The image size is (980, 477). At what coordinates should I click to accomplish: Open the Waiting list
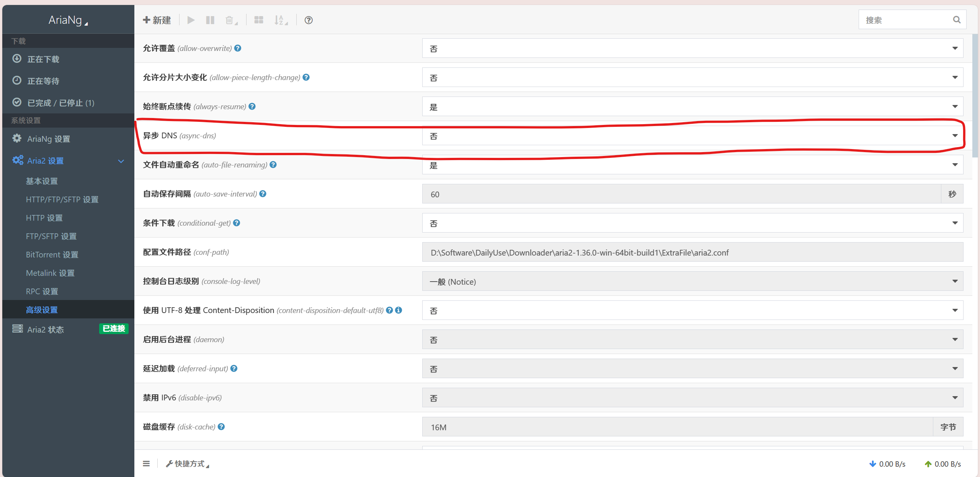[68, 81]
